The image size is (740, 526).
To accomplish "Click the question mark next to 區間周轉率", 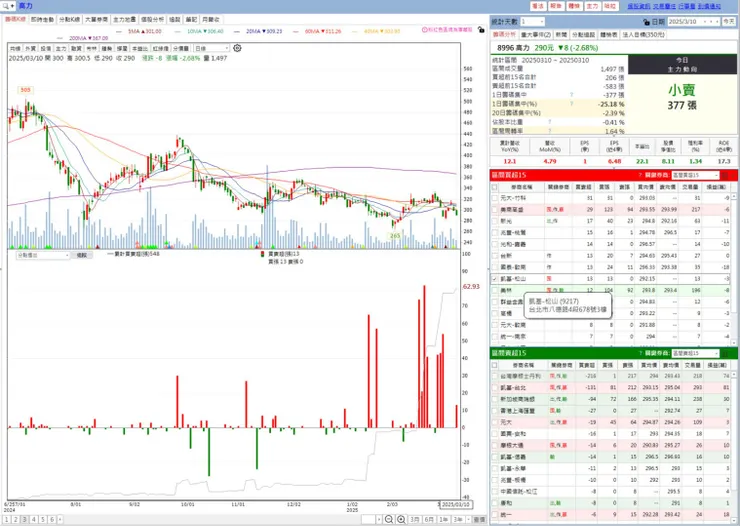I will click(x=549, y=131).
